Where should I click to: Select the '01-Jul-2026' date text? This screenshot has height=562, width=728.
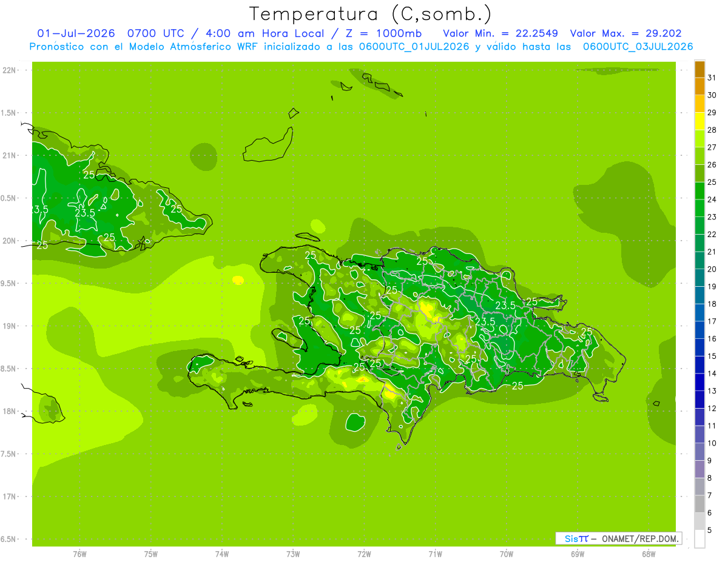76,33
